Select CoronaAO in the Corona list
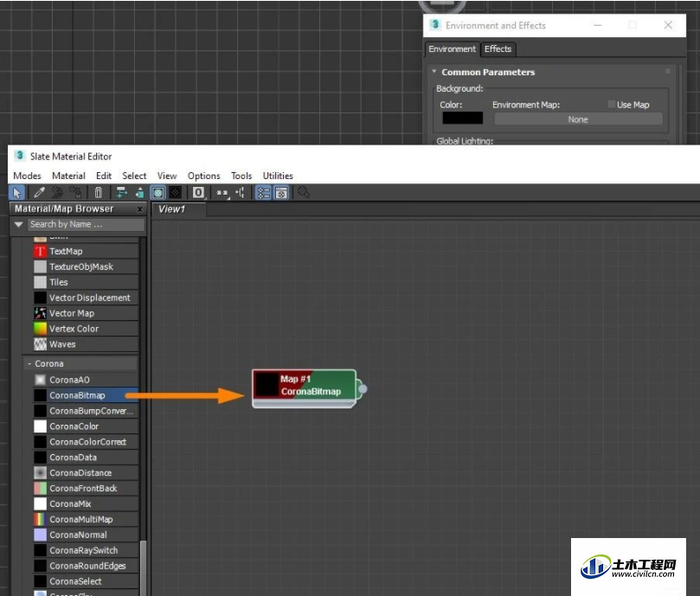Viewport: 700px width, 596px height. tap(86, 380)
